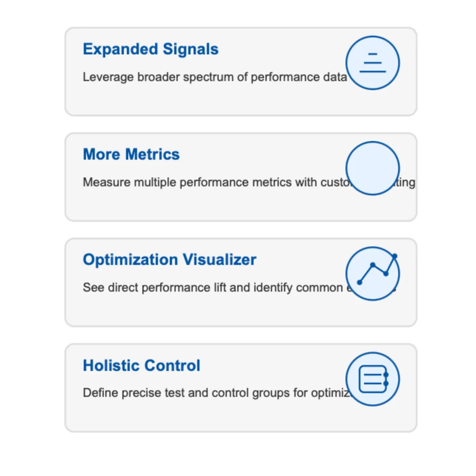Open Holistic Control feature page
The width and height of the screenshot is (476, 476).
tap(141, 365)
